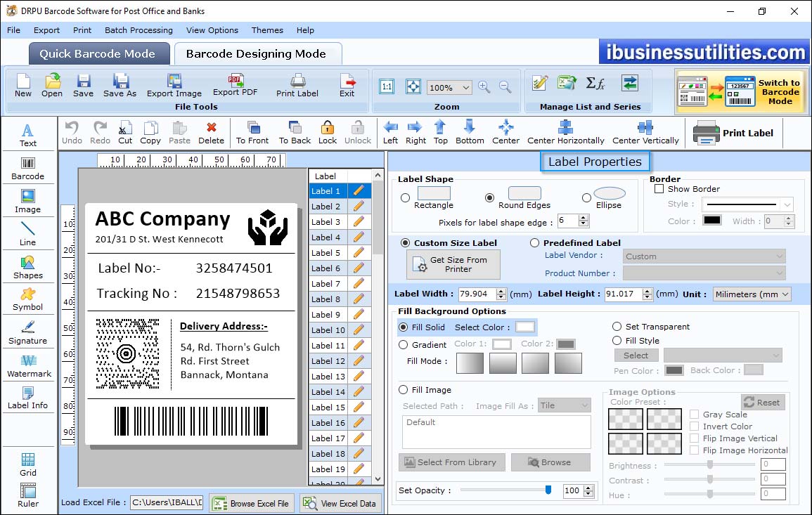This screenshot has height=515, width=812.
Task: Click the 1:1 actual size zoom icon
Action: [387, 86]
